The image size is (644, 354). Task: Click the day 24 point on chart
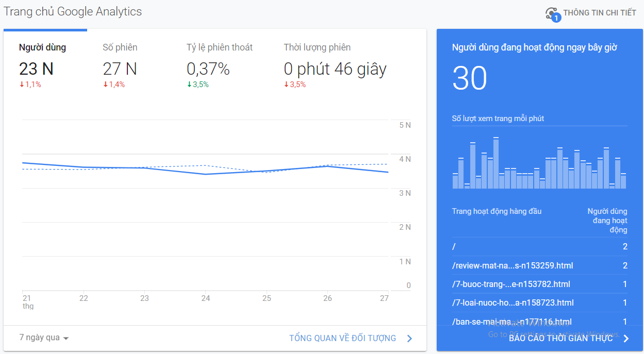206,174
